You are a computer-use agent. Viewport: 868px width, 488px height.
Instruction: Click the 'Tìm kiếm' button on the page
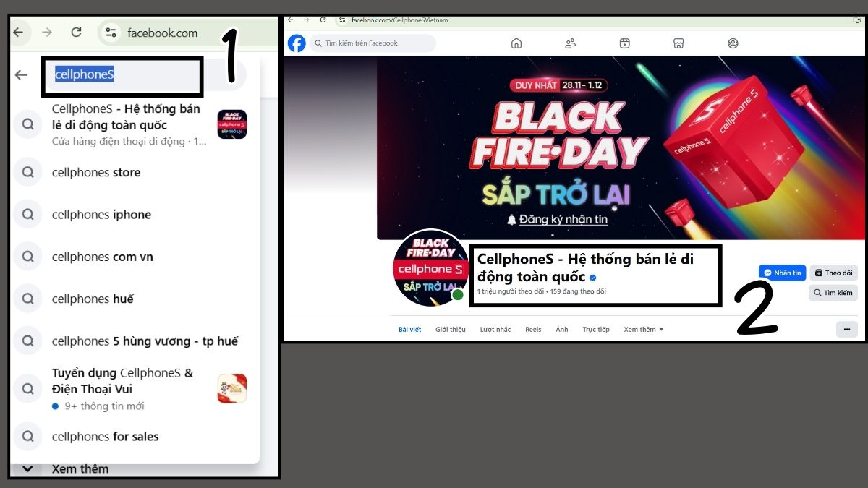[x=833, y=293]
